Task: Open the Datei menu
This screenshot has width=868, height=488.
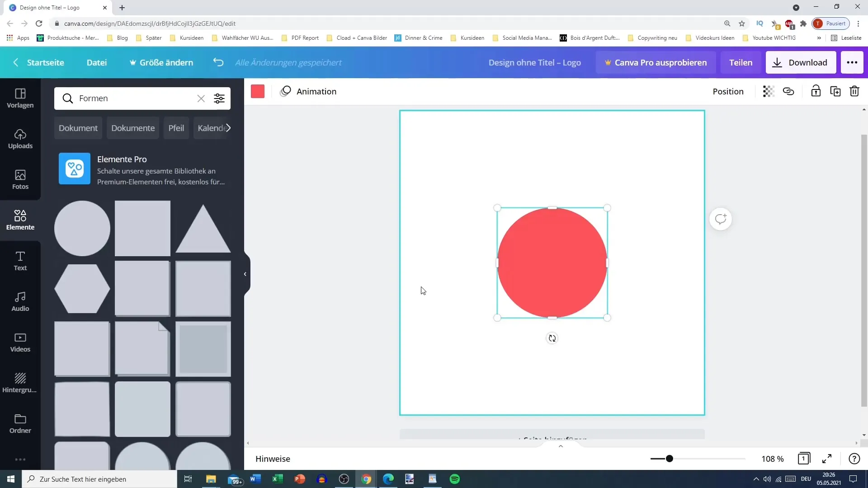Action: click(x=97, y=62)
